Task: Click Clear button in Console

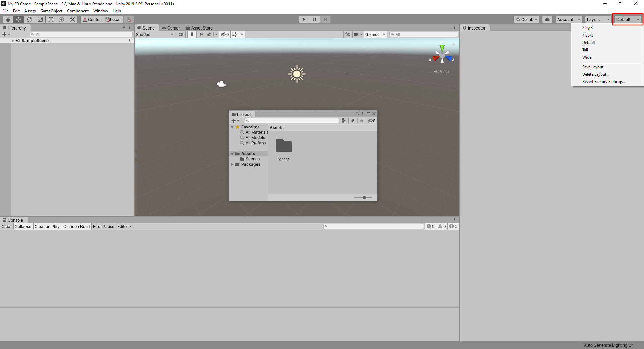Action: (x=7, y=227)
